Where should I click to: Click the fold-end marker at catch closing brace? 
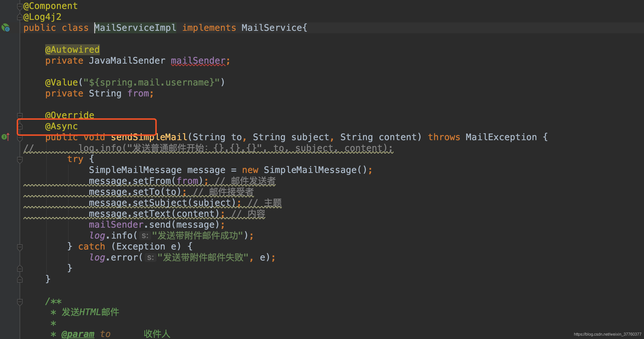click(20, 268)
